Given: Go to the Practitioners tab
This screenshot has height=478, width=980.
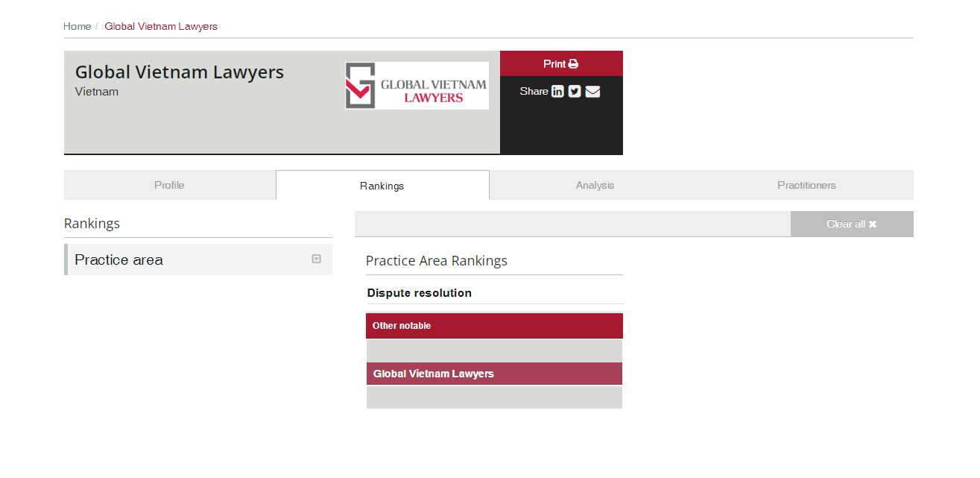Looking at the screenshot, I should click(806, 185).
